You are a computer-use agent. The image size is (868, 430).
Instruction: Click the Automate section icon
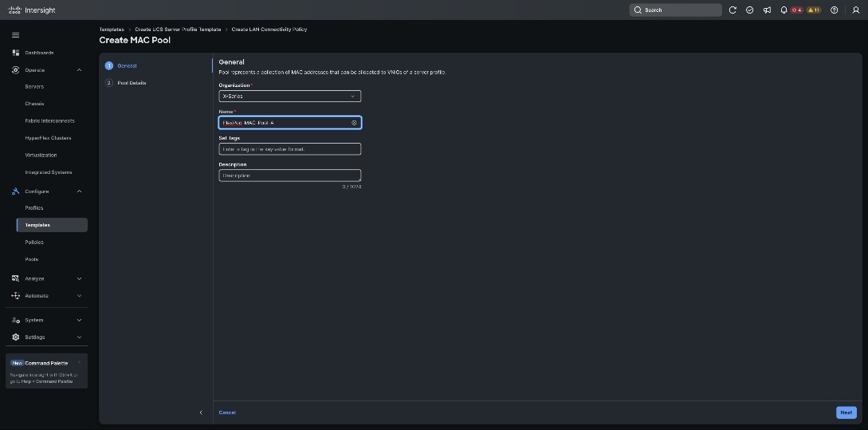coord(15,296)
